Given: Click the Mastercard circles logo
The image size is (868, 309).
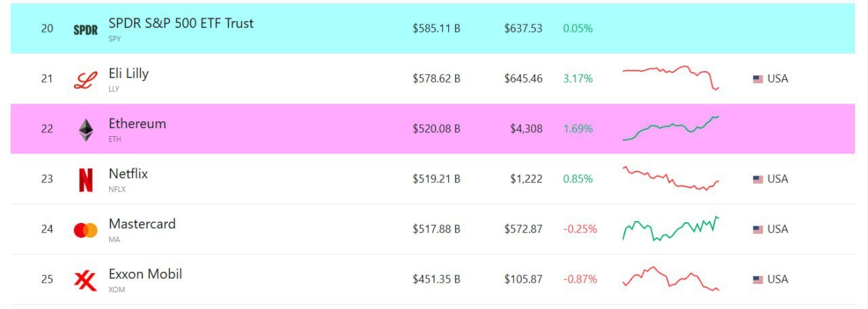Looking at the screenshot, I should click(85, 230).
